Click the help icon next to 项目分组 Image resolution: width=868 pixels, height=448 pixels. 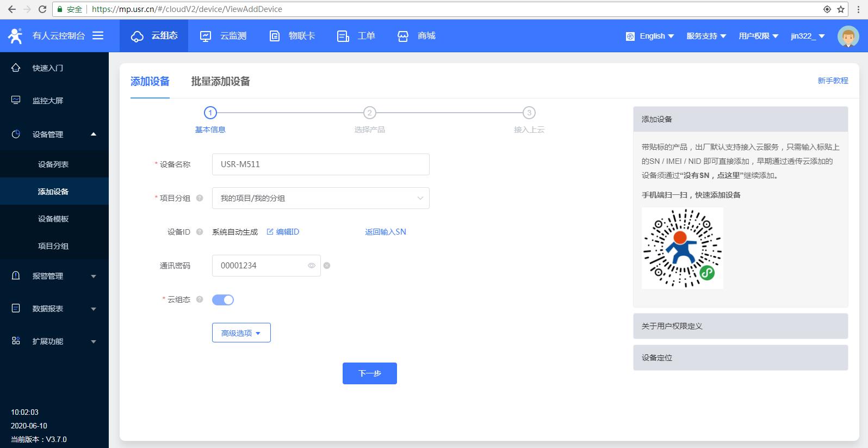(x=200, y=198)
